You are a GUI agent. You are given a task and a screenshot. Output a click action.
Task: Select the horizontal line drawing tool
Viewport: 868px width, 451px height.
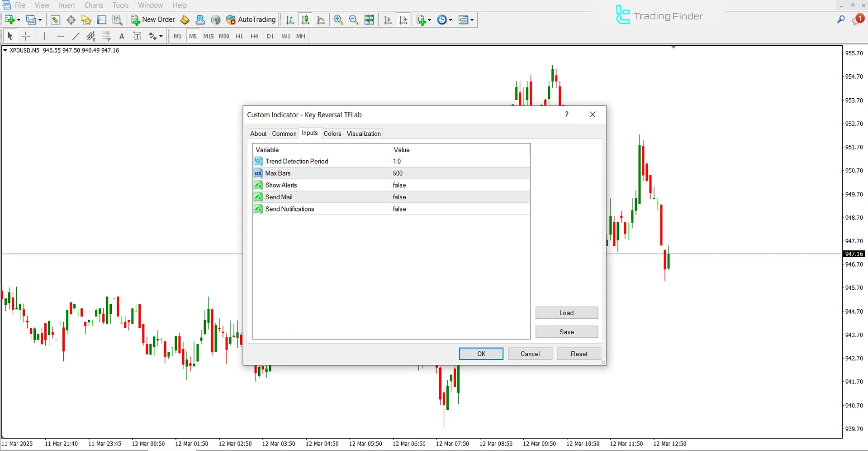coord(61,36)
